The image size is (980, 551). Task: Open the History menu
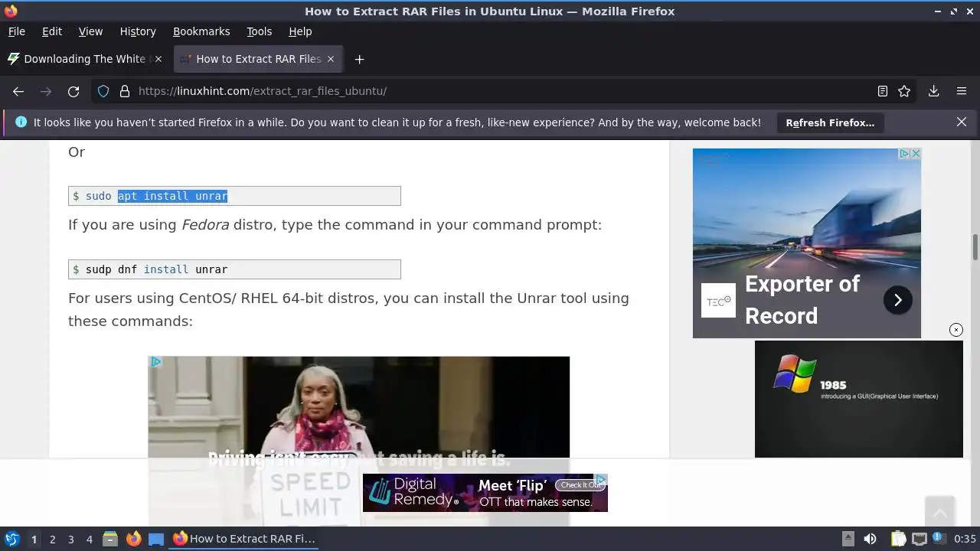pos(138,31)
